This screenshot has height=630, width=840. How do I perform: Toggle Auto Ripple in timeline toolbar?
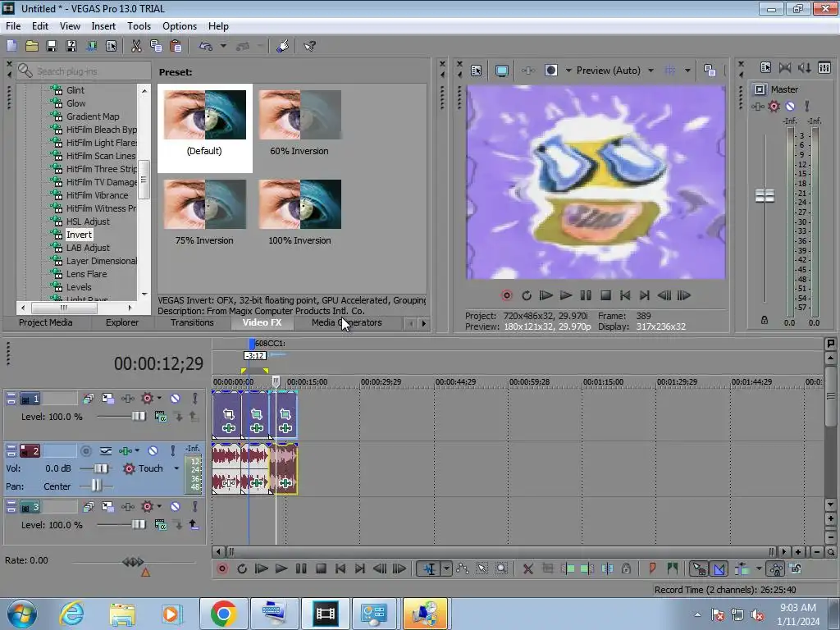742,569
